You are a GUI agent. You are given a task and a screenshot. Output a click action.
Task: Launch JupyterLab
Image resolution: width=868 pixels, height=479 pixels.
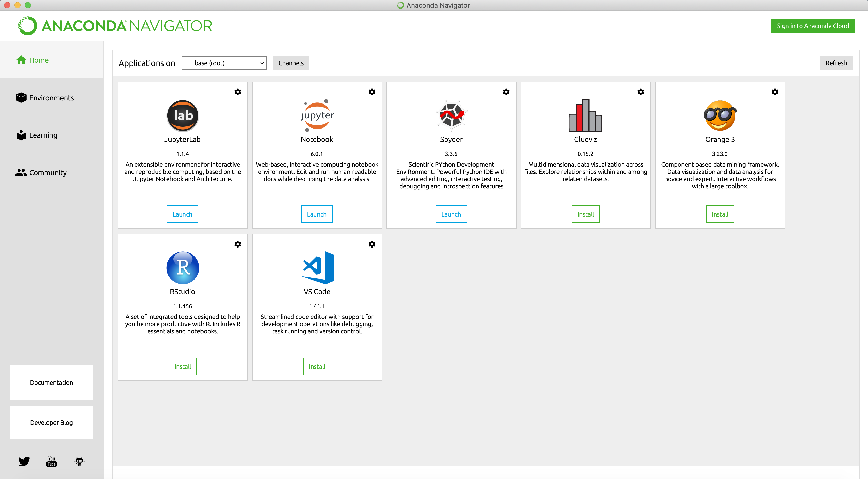(x=183, y=214)
